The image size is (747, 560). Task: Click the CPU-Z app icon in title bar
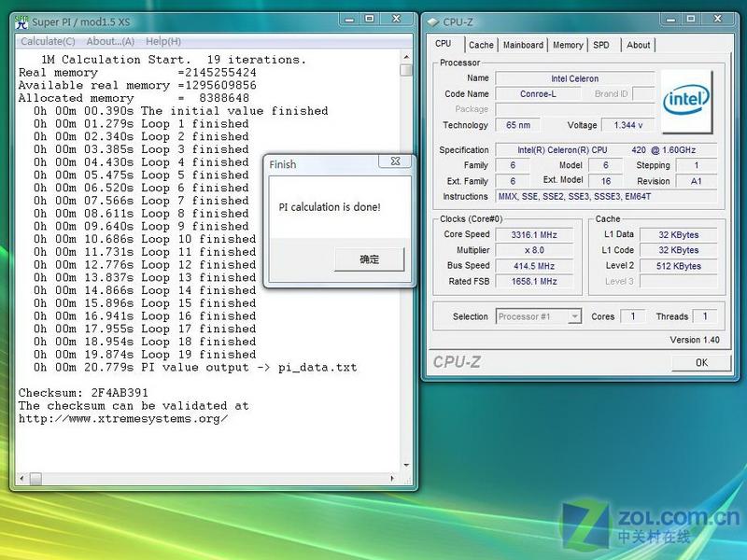point(432,22)
